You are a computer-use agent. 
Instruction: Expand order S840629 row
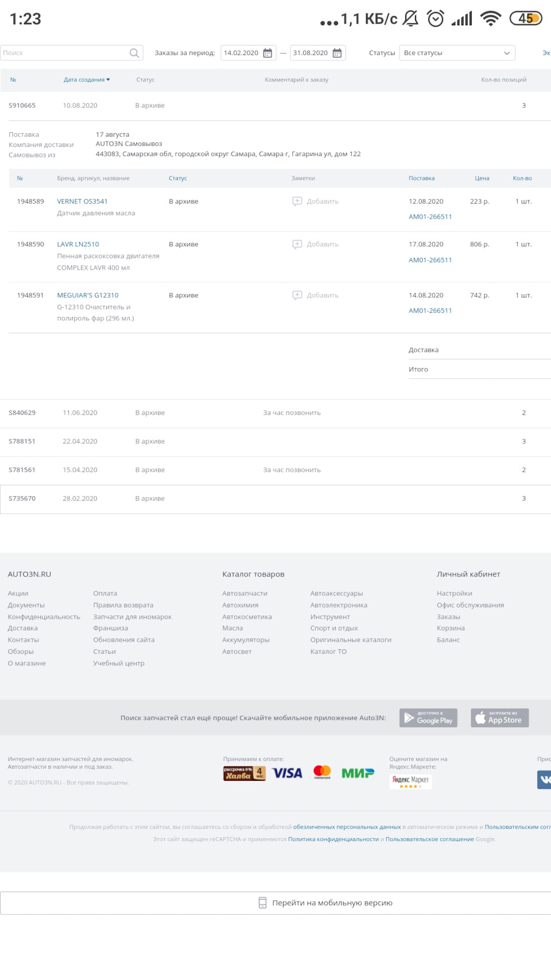click(275, 413)
